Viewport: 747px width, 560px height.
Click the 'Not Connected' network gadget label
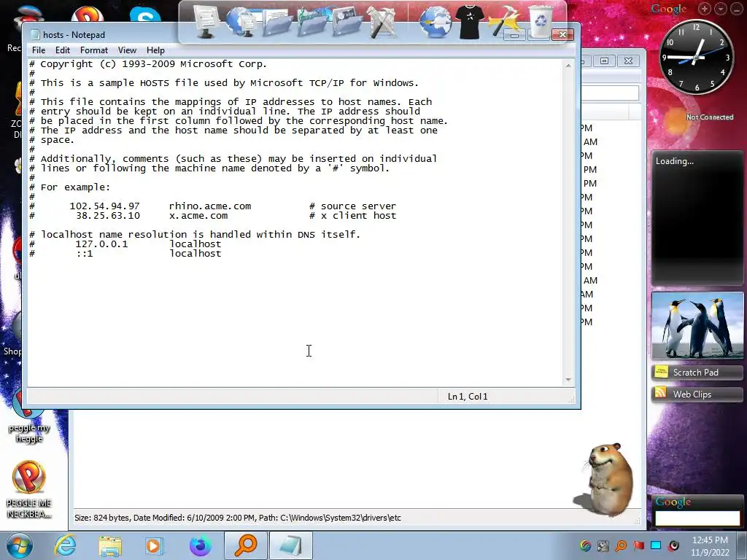(709, 117)
